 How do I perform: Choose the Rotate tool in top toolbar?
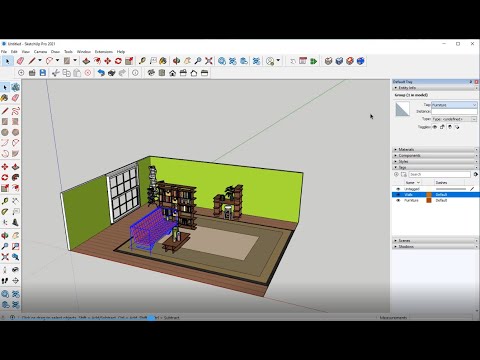click(x=118, y=61)
